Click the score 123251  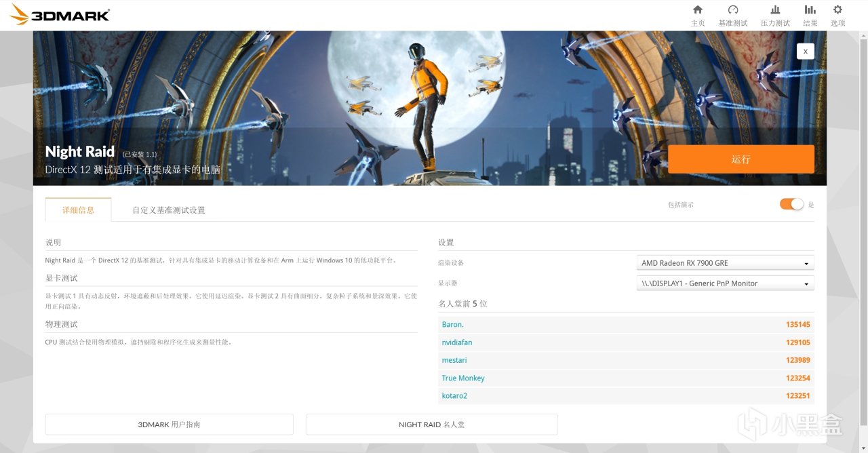pyautogui.click(x=798, y=395)
